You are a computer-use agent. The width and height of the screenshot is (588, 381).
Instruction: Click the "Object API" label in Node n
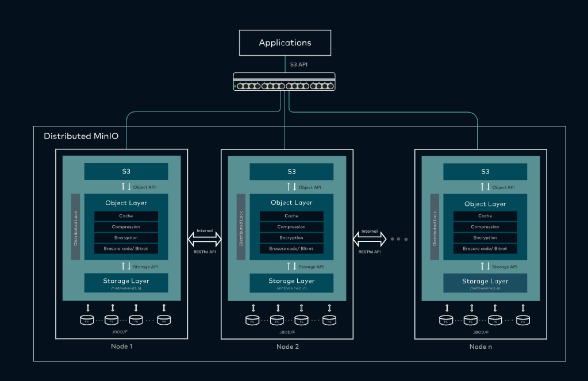pos(504,187)
